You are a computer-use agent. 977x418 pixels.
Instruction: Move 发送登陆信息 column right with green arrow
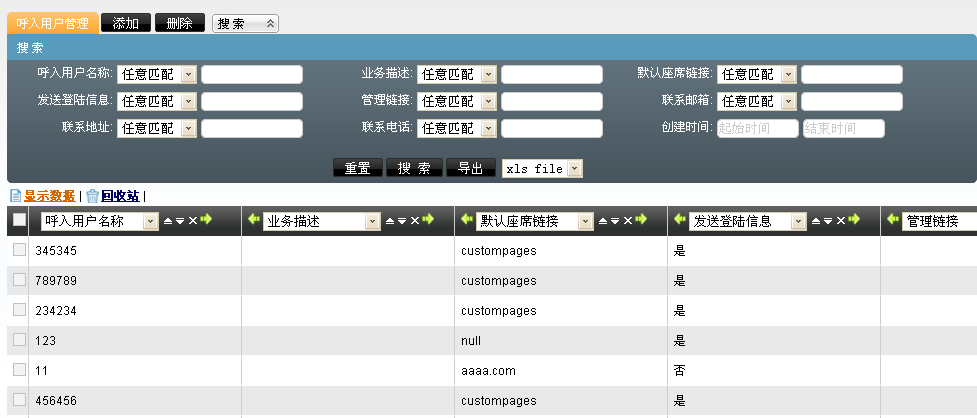[855, 221]
